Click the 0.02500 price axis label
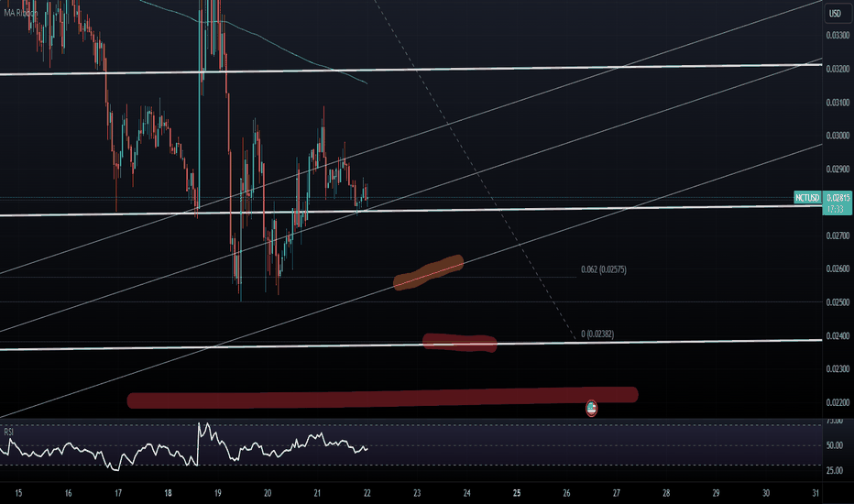 (x=838, y=302)
